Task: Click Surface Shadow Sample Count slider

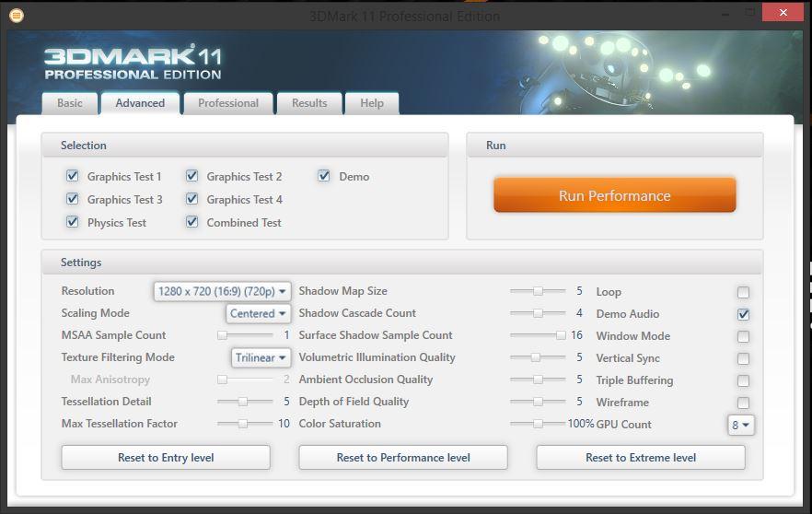Action: point(538,335)
